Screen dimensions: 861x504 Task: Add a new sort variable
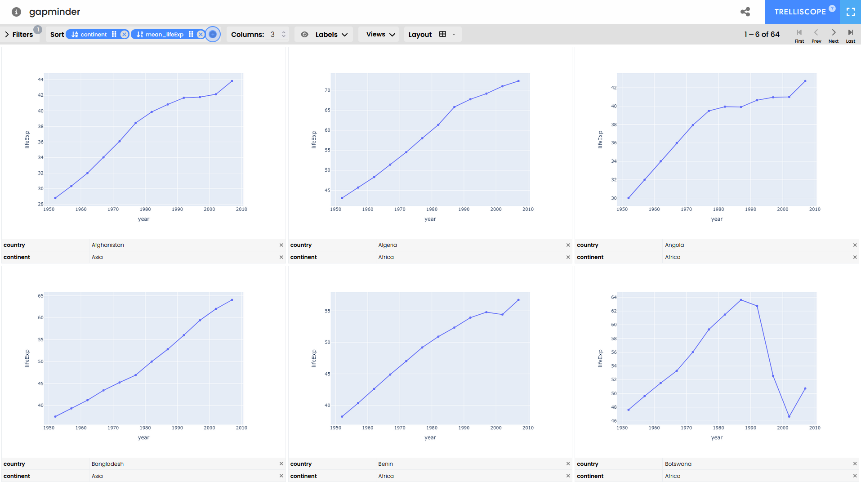click(213, 35)
